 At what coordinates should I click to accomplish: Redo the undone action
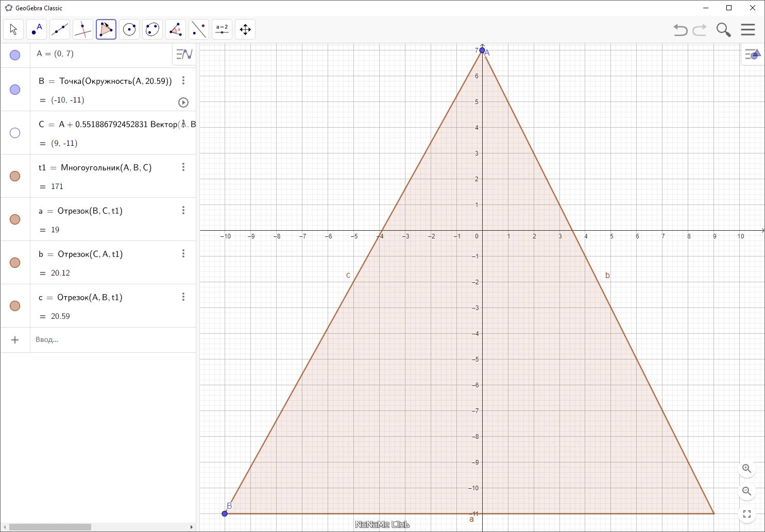pyautogui.click(x=700, y=30)
